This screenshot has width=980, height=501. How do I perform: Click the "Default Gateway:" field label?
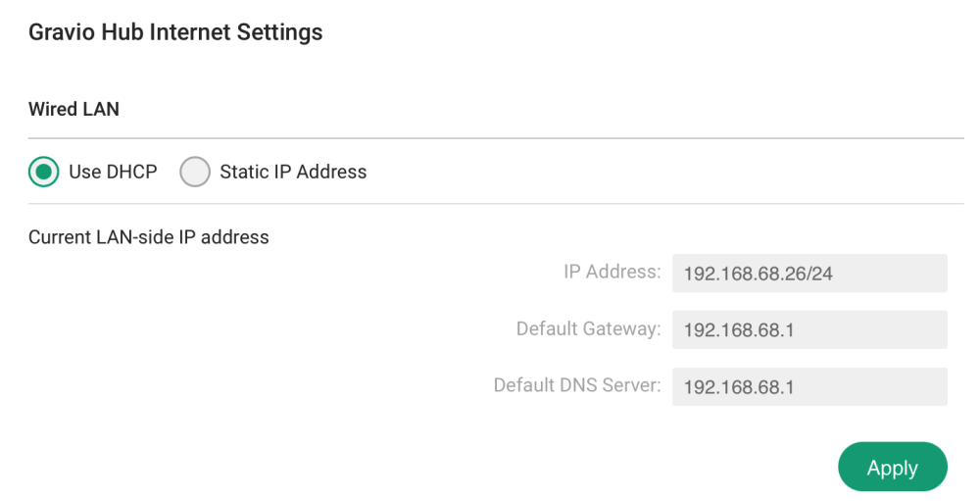coord(589,328)
